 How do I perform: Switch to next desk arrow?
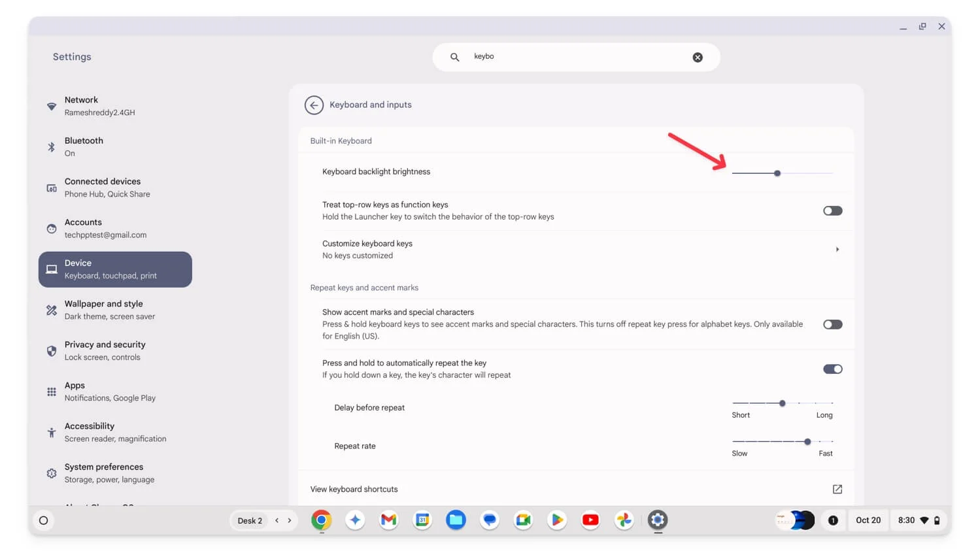click(290, 521)
